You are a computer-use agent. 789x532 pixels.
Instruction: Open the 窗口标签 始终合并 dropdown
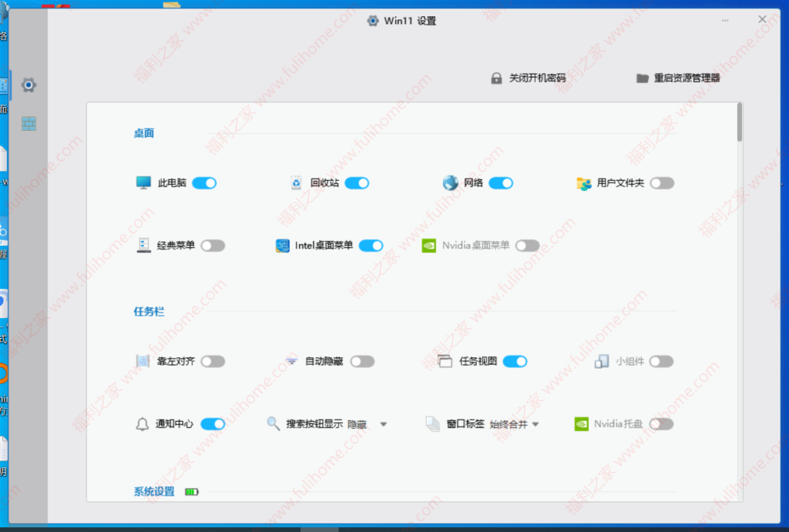click(536, 423)
